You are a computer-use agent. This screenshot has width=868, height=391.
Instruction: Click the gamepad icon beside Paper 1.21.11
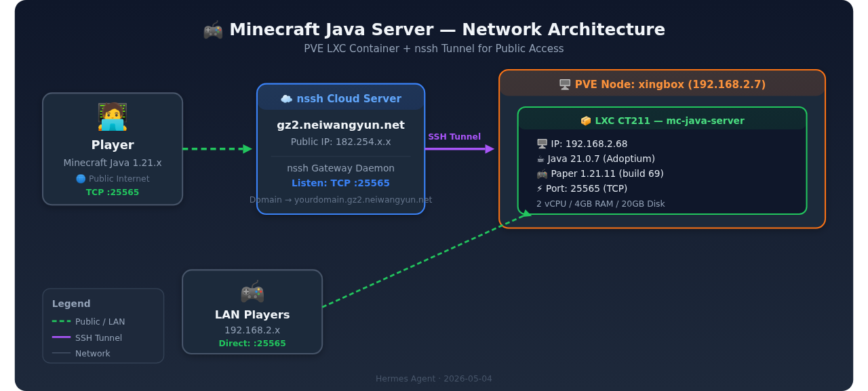pyautogui.click(x=541, y=174)
